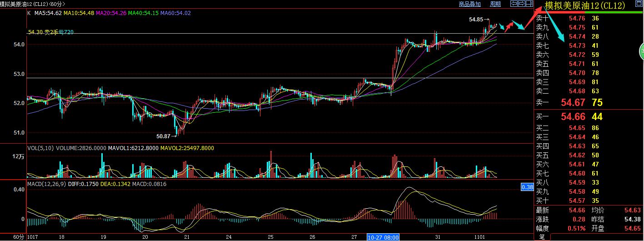This screenshot has width=644, height=241.
Task: Select the 笔 tab below the quote panel
Action: (x=542, y=237)
